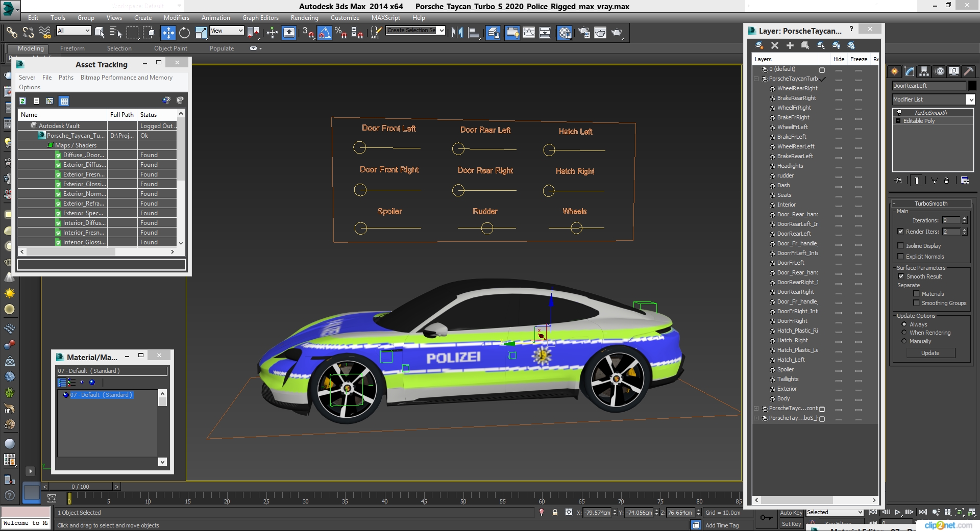
Task: Open the Hierarchy command panel tab
Action: pos(924,71)
